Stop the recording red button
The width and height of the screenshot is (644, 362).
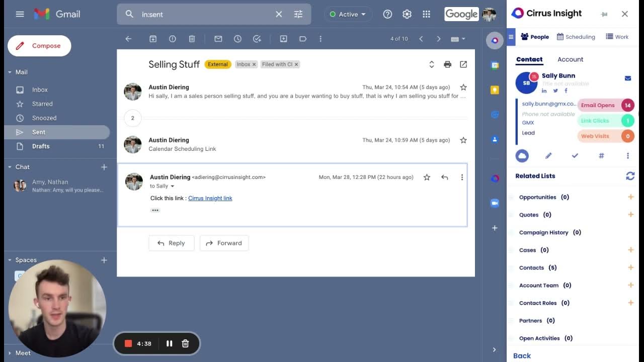click(x=128, y=343)
